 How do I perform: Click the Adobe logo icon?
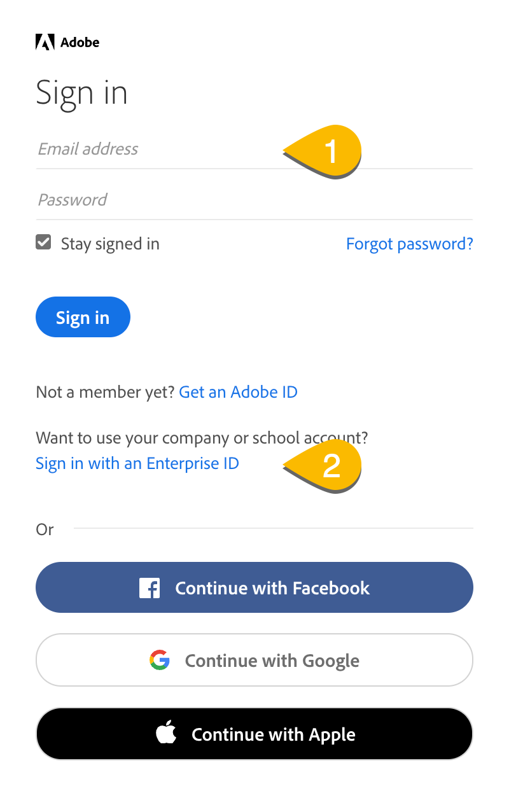pos(45,43)
